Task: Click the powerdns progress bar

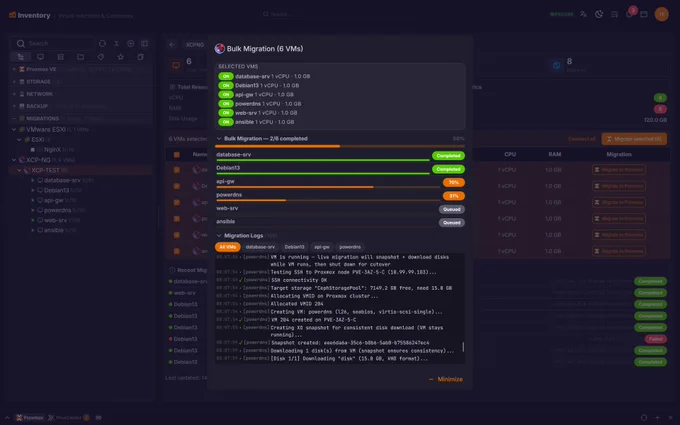Action: [328, 201]
